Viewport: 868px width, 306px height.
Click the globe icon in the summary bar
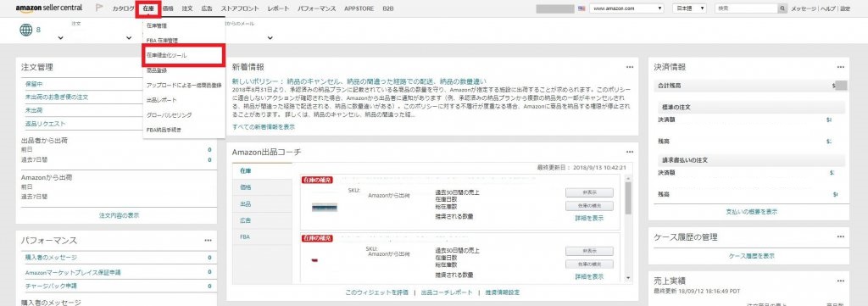tap(26, 30)
